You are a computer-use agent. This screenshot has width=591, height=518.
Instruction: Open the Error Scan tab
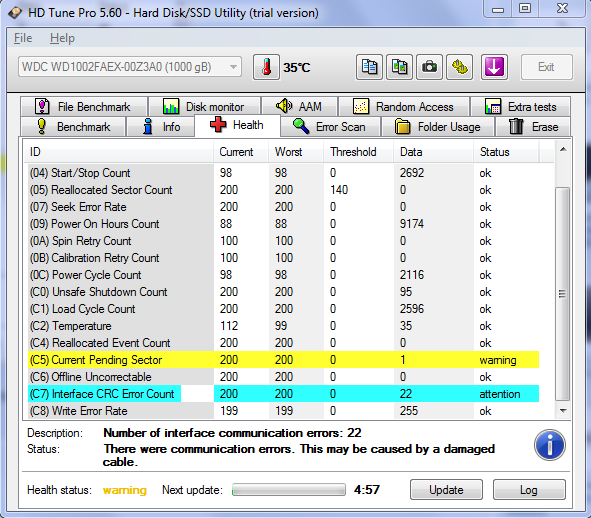coord(330,127)
